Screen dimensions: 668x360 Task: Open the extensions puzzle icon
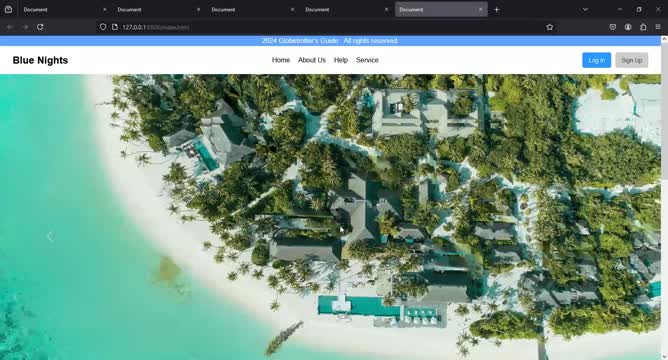point(643,27)
